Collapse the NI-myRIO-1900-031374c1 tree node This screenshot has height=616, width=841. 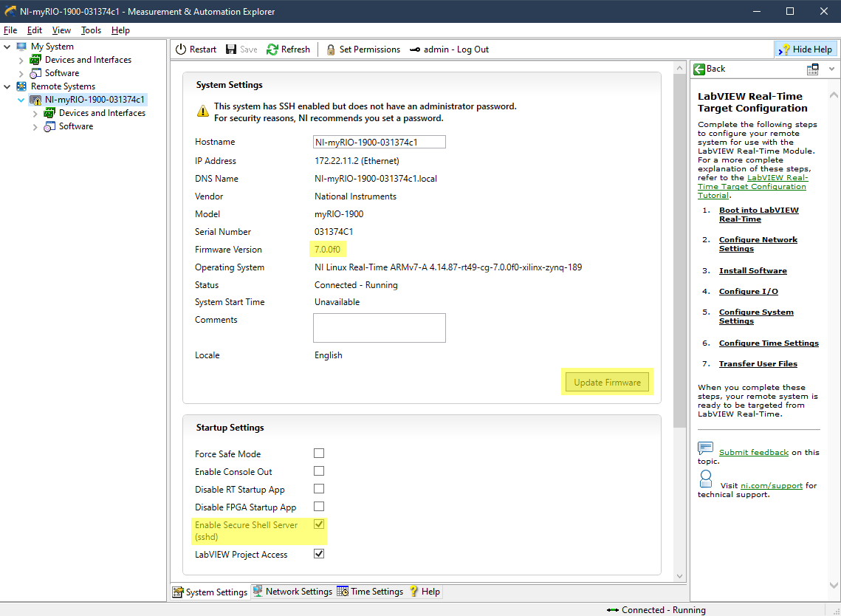pyautogui.click(x=21, y=100)
